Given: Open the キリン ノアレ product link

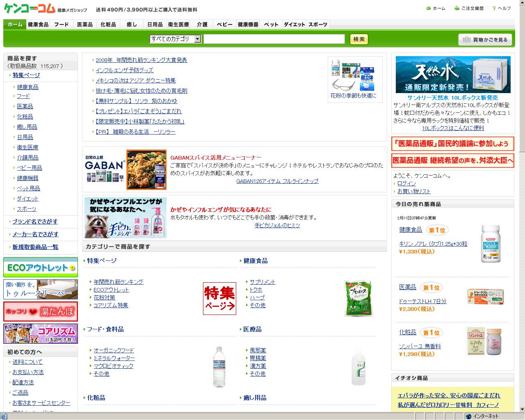Looking at the screenshot, I should 433,244.
